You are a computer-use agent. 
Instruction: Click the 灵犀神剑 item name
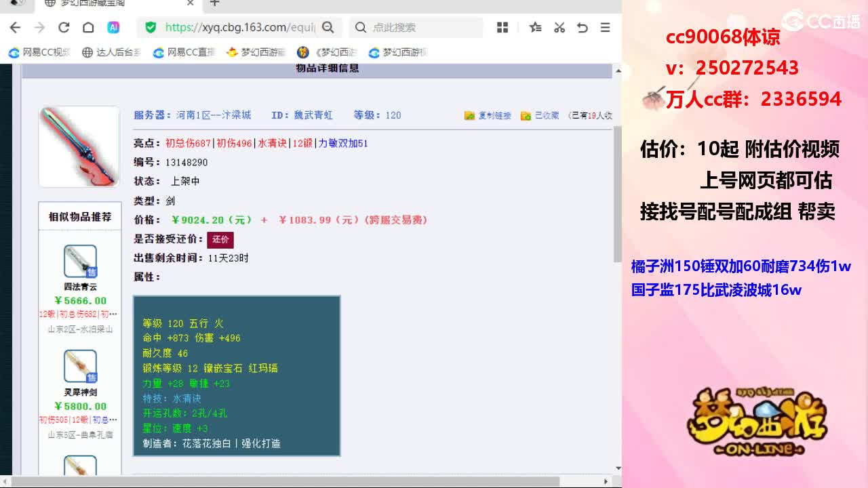(81, 392)
